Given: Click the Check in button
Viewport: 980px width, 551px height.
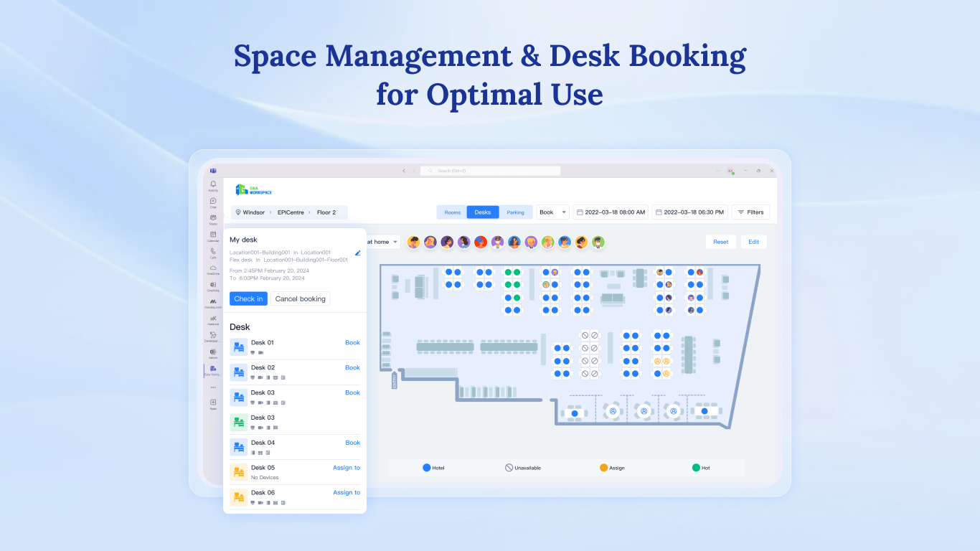Looking at the screenshot, I should click(x=248, y=298).
